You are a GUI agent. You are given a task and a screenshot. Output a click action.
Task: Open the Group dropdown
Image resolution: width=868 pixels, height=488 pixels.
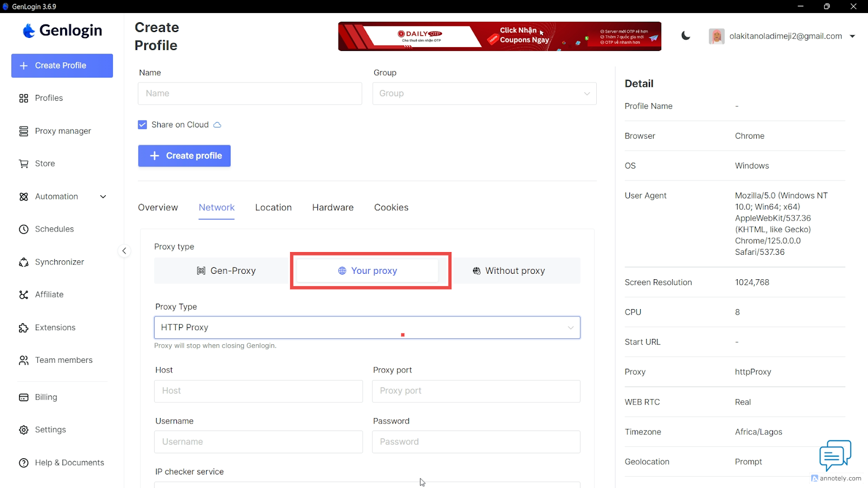point(484,94)
